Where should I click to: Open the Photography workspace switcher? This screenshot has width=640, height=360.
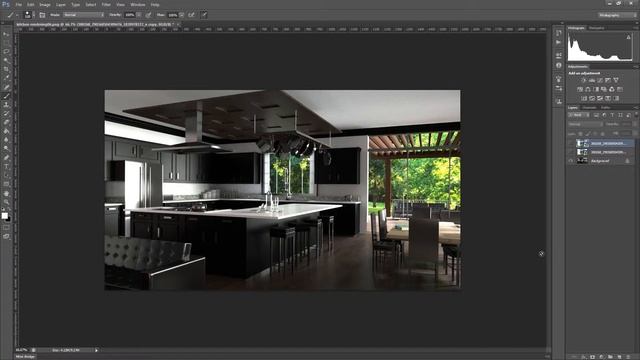617,15
